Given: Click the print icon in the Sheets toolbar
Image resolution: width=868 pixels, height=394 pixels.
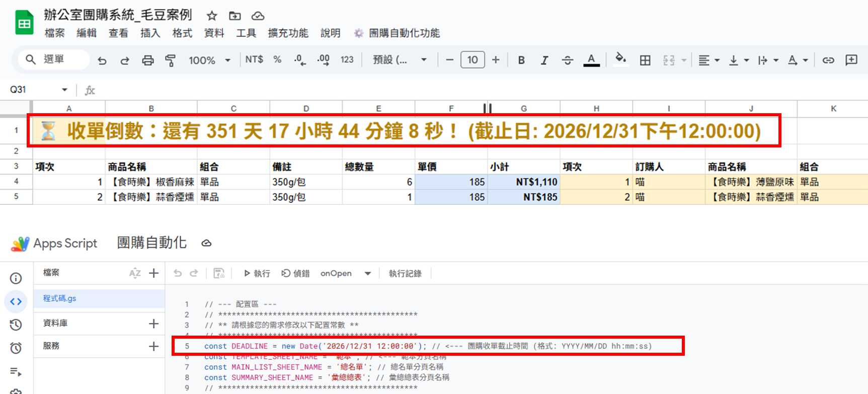Looking at the screenshot, I should coord(147,60).
